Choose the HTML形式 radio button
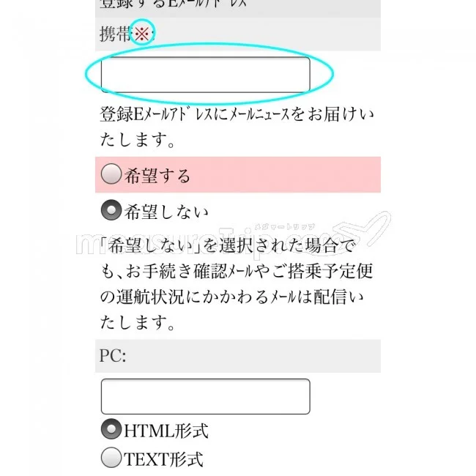476x476 pixels. [111, 429]
